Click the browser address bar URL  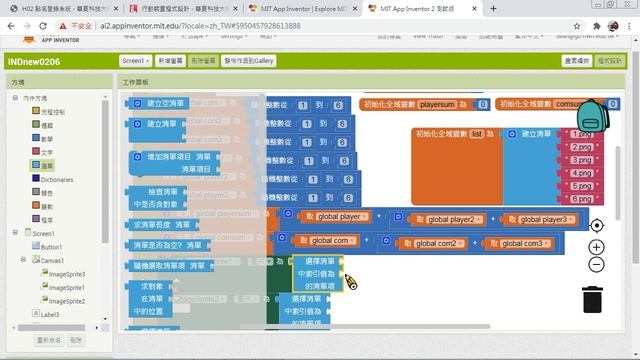click(200, 26)
